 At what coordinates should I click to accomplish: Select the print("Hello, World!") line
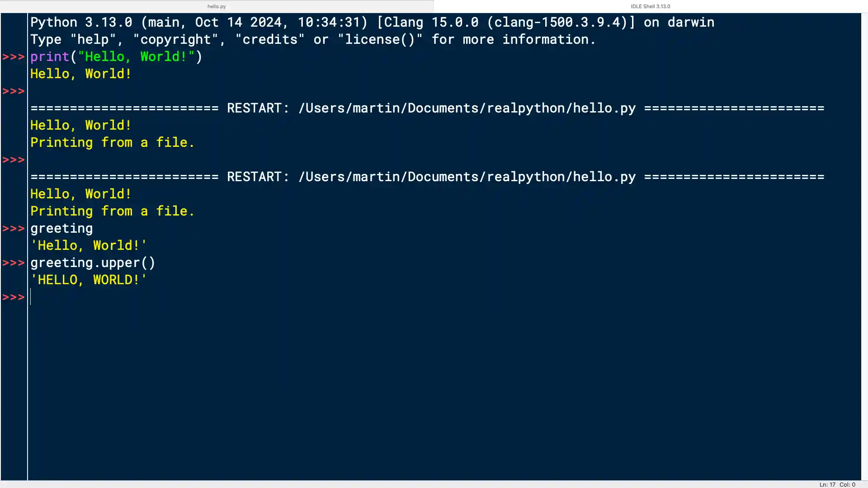pyautogui.click(x=115, y=56)
